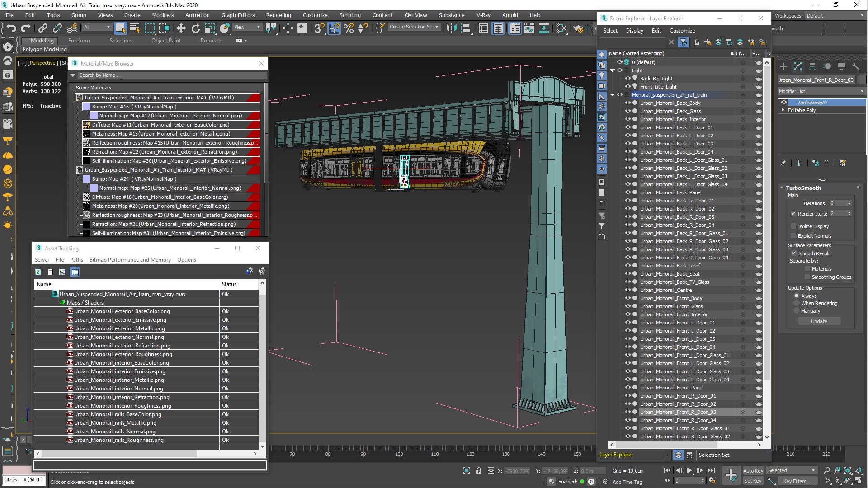Image resolution: width=868 pixels, height=488 pixels.
Task: Open the Workspaces Default dropdown
Action: [x=835, y=16]
